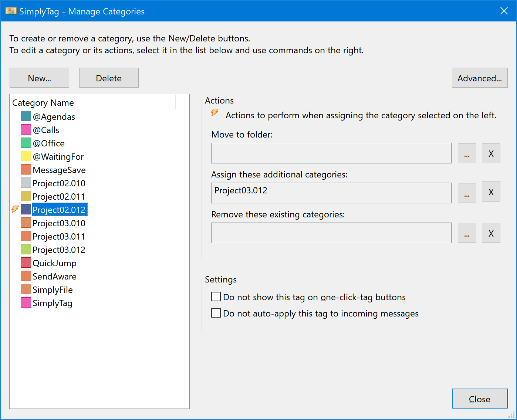Browse additional categories to assign
This screenshot has width=517, height=420.
pos(467,192)
